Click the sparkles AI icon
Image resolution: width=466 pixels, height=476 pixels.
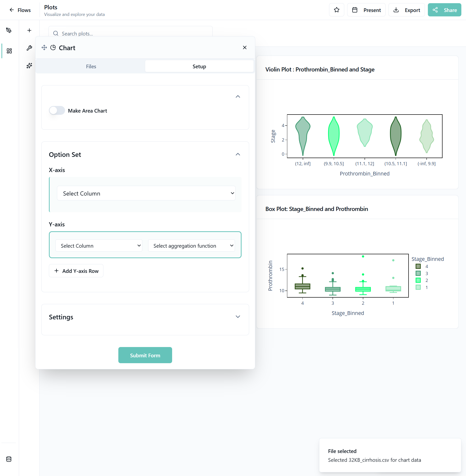pyautogui.click(x=29, y=66)
